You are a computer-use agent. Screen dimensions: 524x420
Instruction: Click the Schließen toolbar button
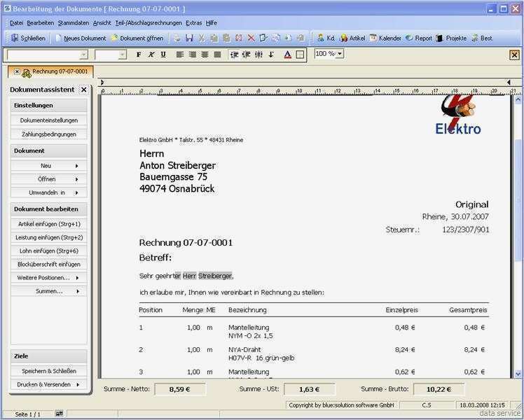(x=28, y=38)
